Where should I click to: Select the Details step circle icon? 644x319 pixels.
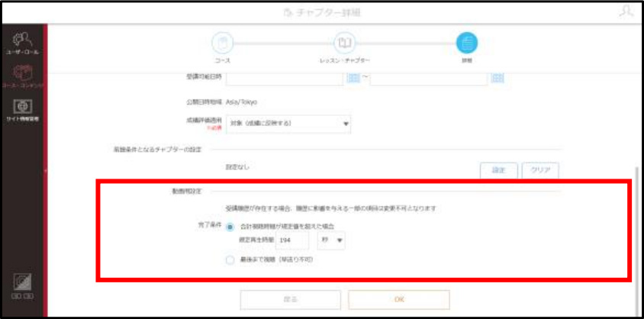pyautogui.click(x=467, y=43)
